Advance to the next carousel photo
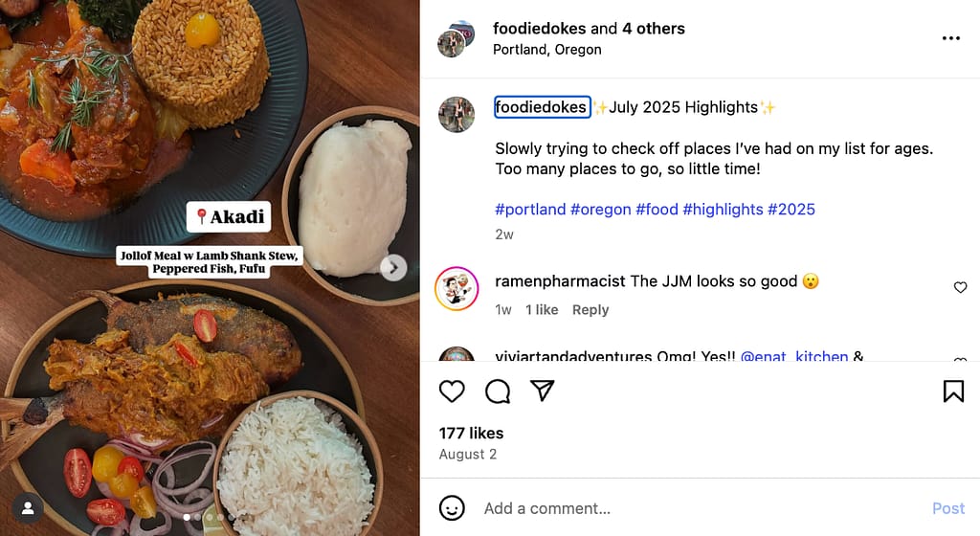 click(x=393, y=268)
